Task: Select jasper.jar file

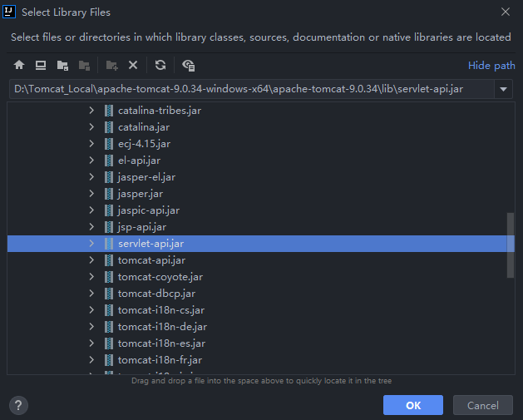Action: point(141,194)
